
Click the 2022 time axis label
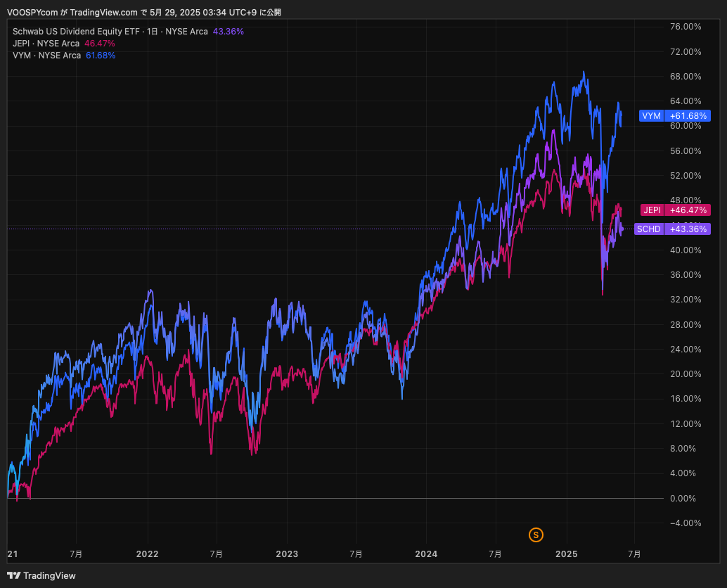click(x=148, y=554)
